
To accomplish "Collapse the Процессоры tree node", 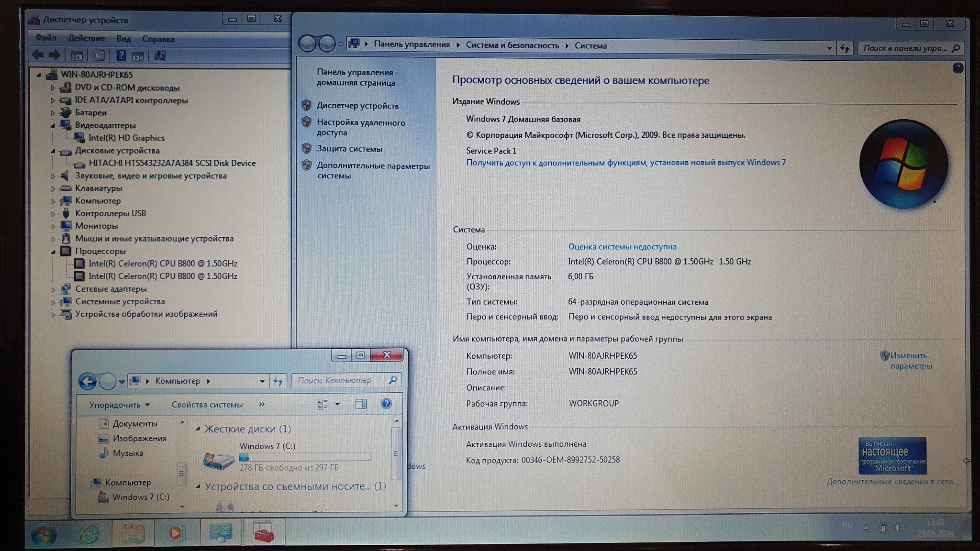I will [53, 252].
